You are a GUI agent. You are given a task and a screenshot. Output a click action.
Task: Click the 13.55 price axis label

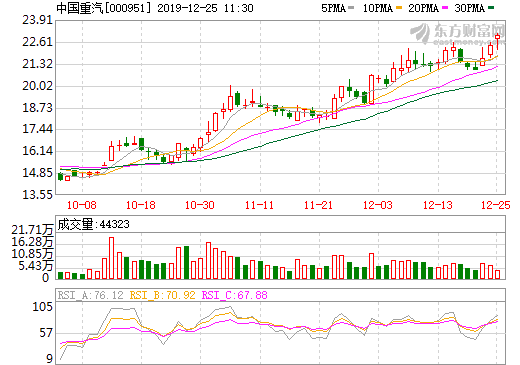[x=37, y=194]
